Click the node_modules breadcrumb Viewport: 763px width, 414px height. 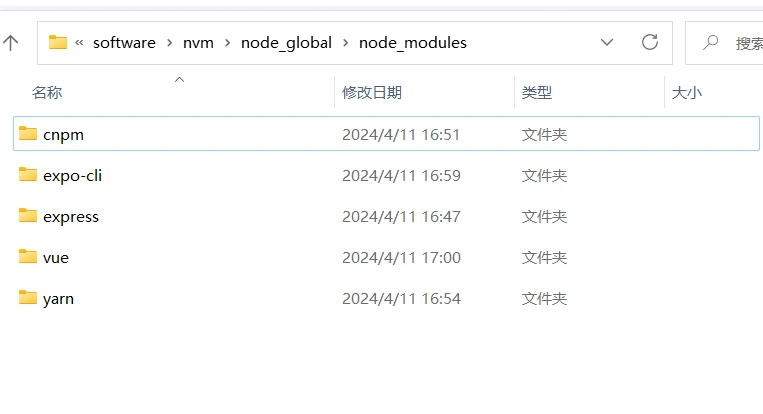(413, 43)
